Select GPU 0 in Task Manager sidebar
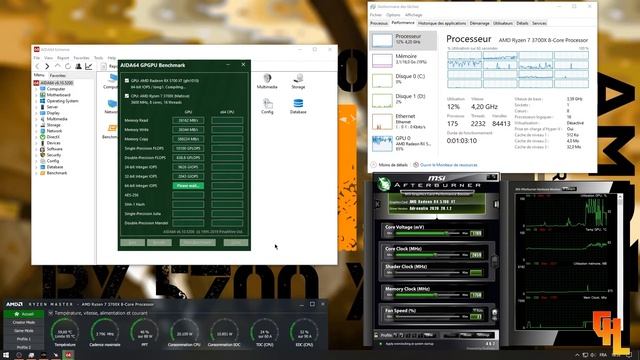This screenshot has height=360, width=640. (403, 143)
